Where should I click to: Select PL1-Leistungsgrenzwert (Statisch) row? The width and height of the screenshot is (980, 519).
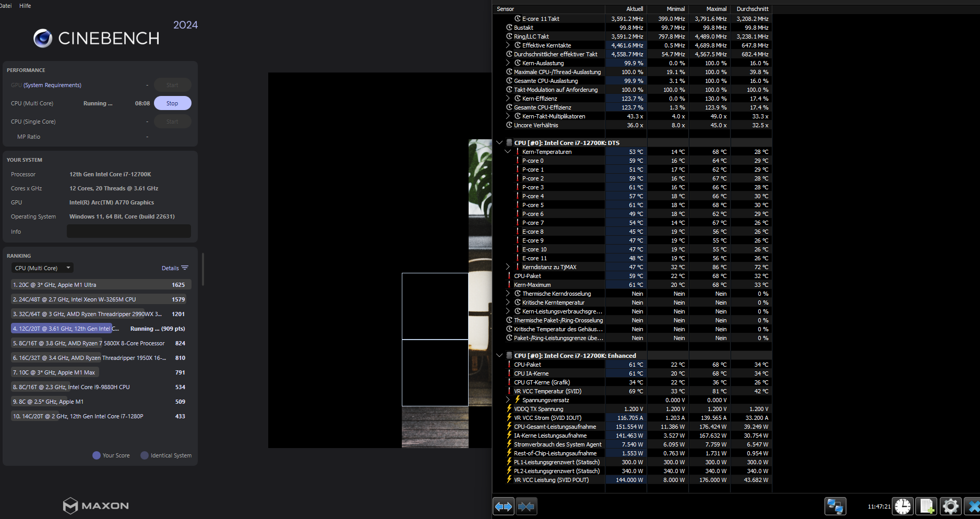point(632,462)
